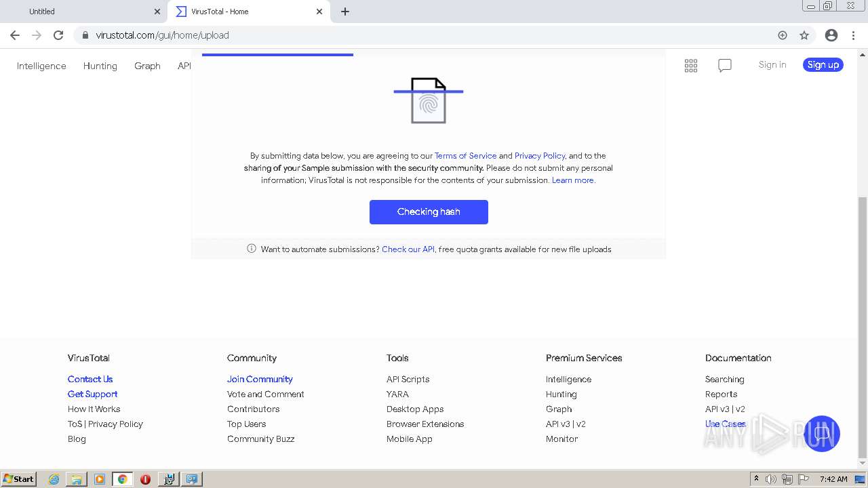868x488 pixels.
Task: Open Chrome three-dot menu
Action: (x=853, y=35)
